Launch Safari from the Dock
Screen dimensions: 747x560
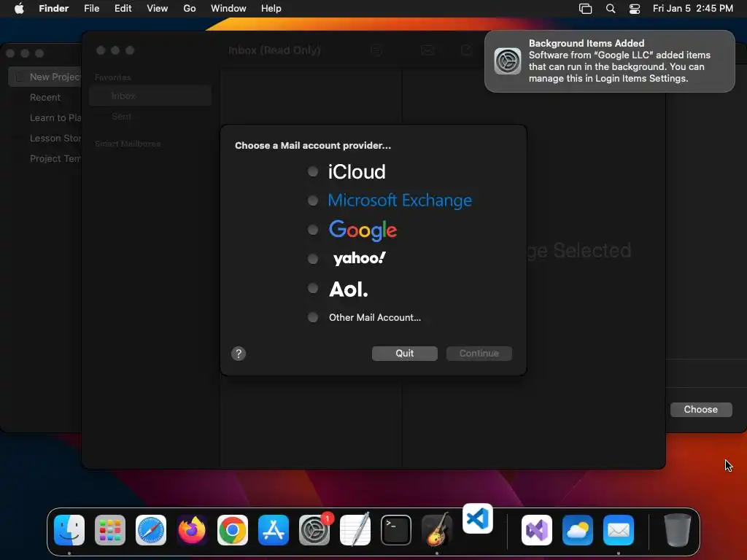[151, 529]
